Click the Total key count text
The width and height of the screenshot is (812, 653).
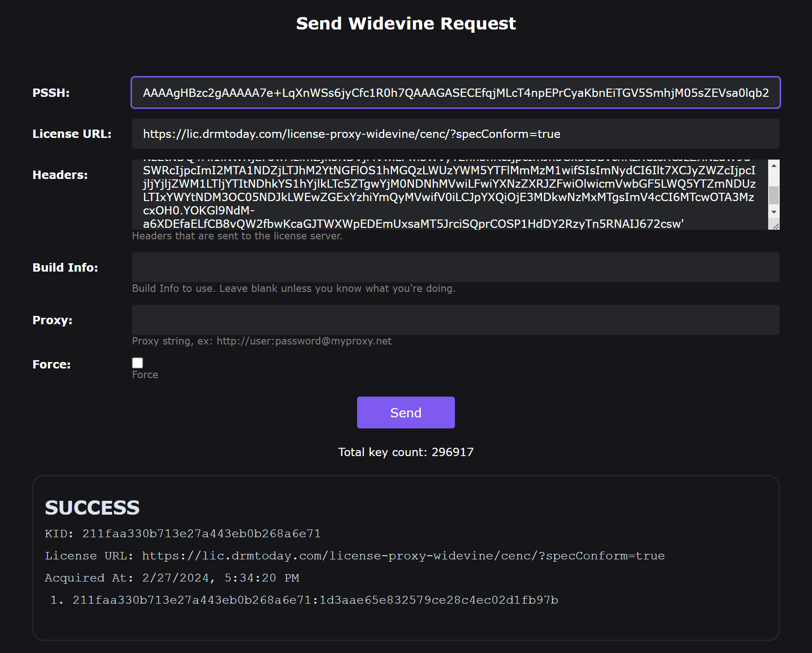(406, 452)
